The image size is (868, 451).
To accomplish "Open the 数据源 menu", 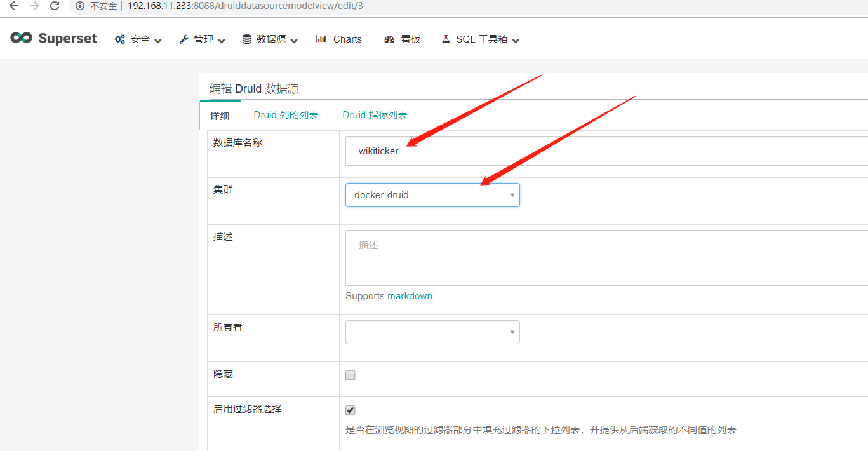I will click(270, 39).
